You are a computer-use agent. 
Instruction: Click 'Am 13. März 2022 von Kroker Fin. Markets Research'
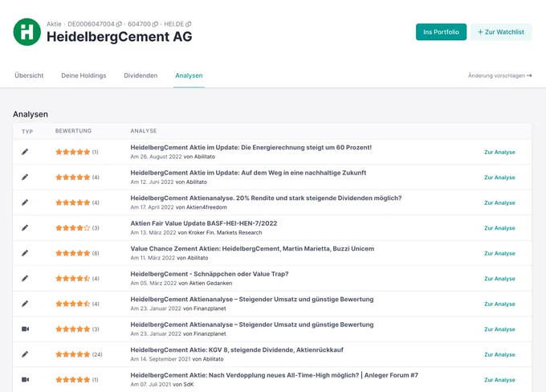(x=196, y=233)
